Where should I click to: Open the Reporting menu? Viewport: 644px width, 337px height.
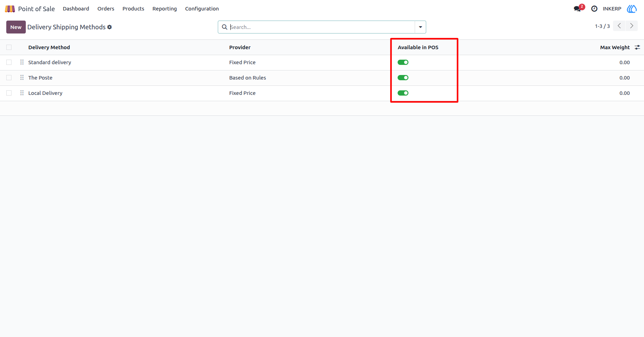pos(164,9)
